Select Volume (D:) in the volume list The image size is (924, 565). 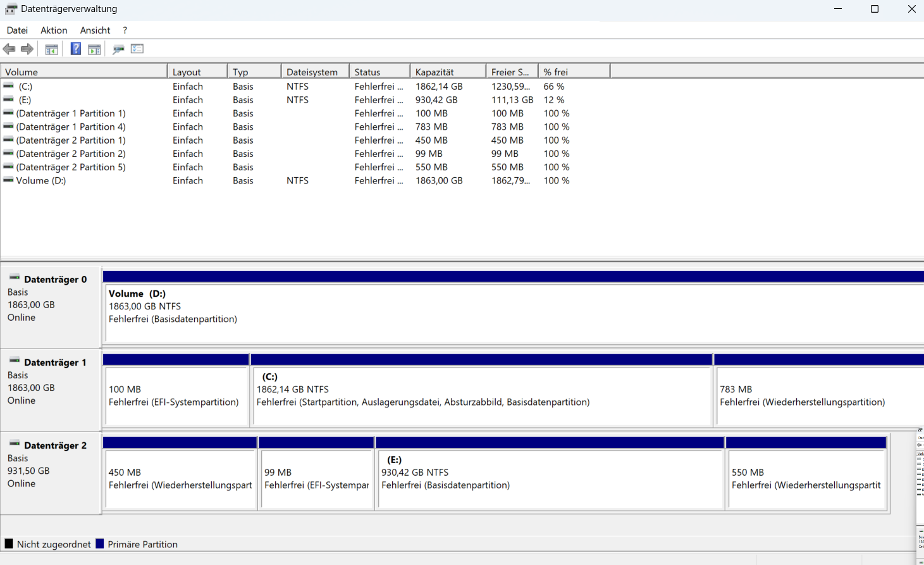(x=41, y=180)
